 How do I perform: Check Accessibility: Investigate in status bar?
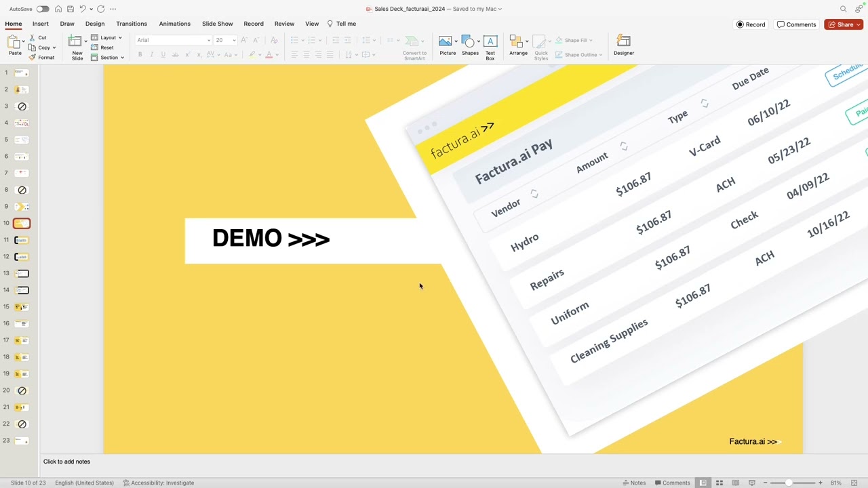(159, 483)
